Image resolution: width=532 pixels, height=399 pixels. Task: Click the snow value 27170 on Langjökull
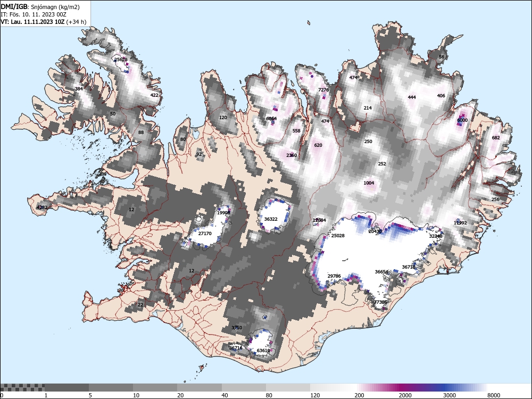(205, 234)
